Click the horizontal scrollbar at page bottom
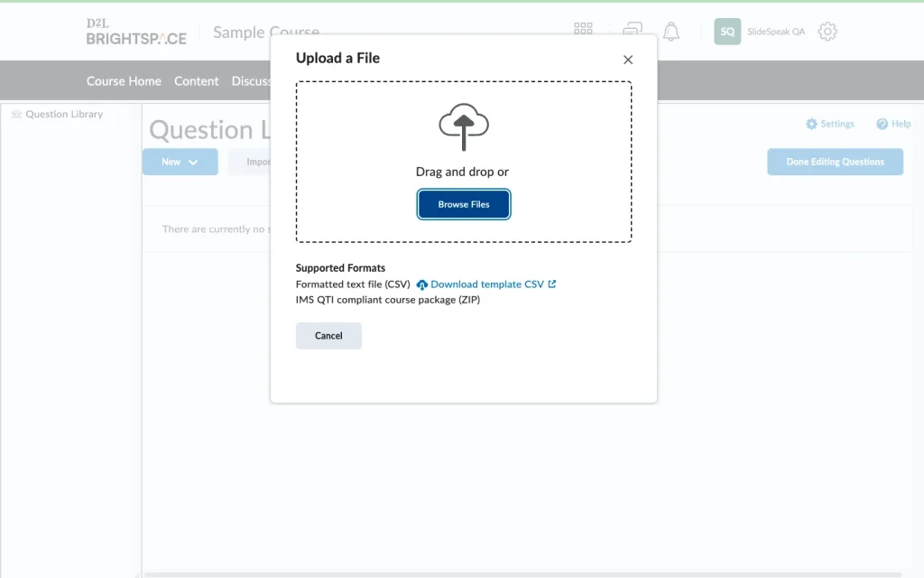 point(523,574)
